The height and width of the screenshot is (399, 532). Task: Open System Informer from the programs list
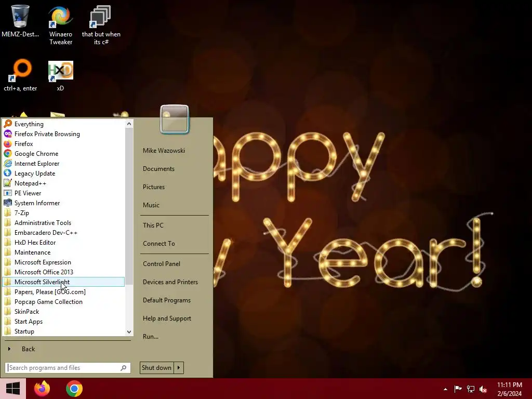point(63,203)
